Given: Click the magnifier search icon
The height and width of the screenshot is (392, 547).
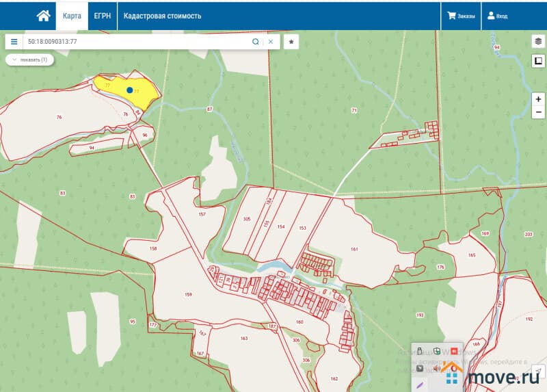Looking at the screenshot, I should tap(256, 42).
